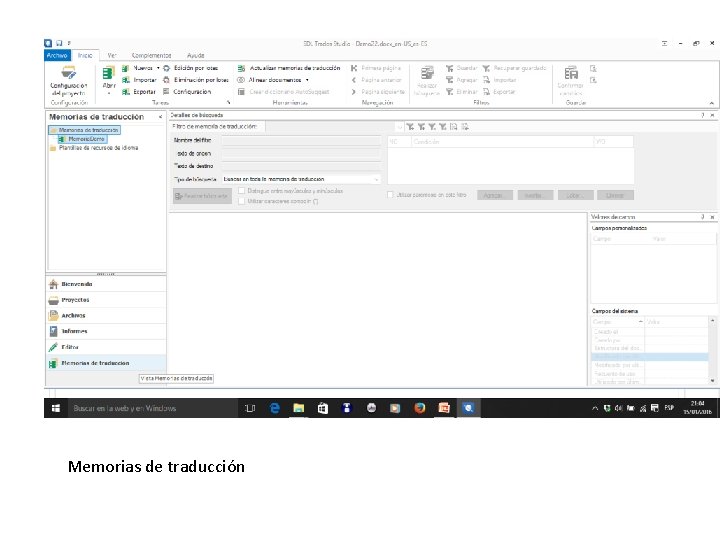Toggle Utilizar caracteres comodín checkbox
This screenshot has width=720, height=540.
[242, 201]
